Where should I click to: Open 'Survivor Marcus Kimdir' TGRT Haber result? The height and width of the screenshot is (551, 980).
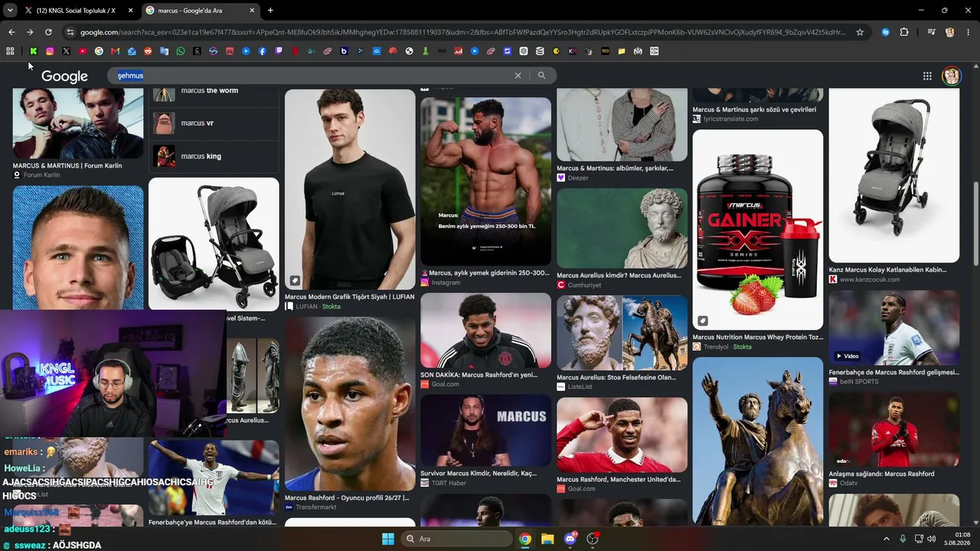(x=479, y=474)
